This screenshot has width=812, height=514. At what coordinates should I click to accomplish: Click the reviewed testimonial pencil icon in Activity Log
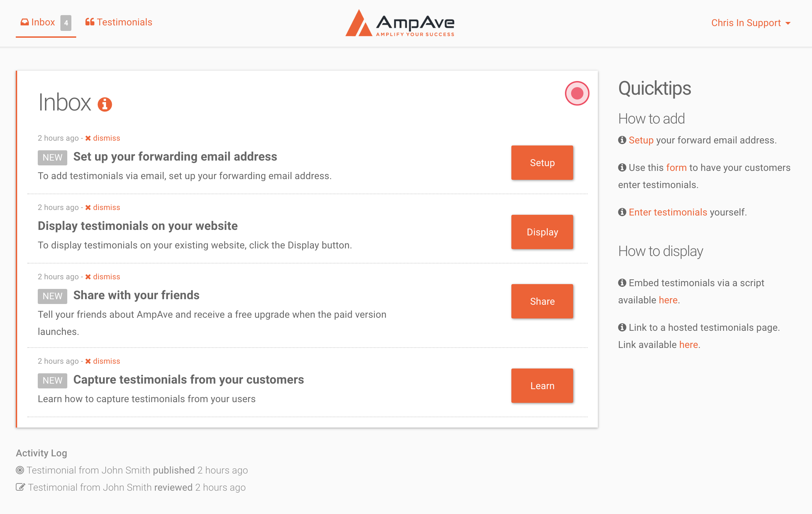tap(21, 487)
